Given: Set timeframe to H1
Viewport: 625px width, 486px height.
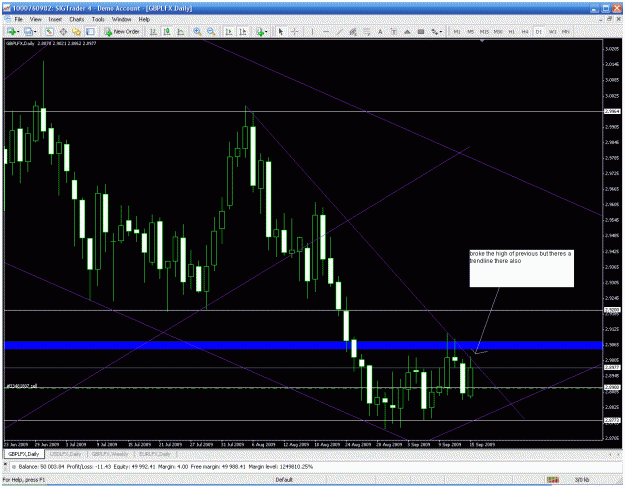Looking at the screenshot, I should point(511,32).
